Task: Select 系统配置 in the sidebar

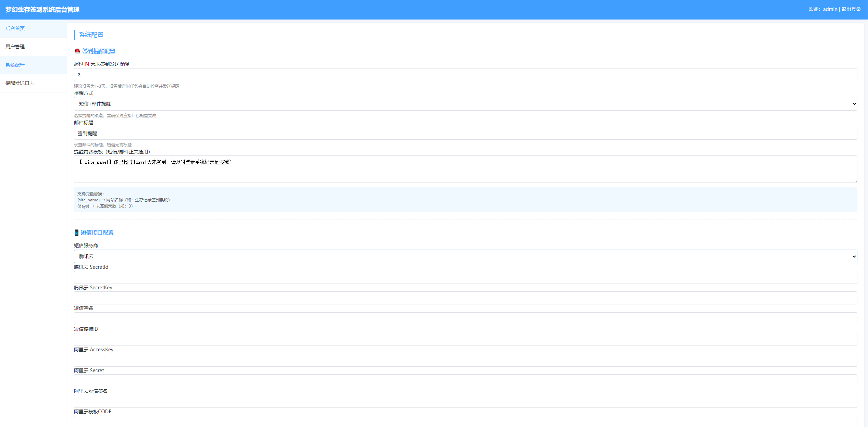Action: (15, 65)
